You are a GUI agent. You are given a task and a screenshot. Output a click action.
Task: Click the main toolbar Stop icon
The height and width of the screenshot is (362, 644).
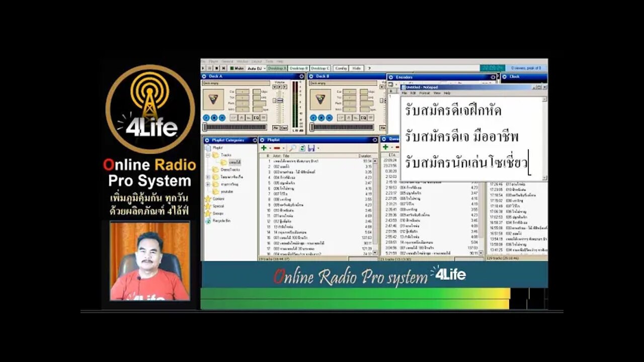[216, 68]
